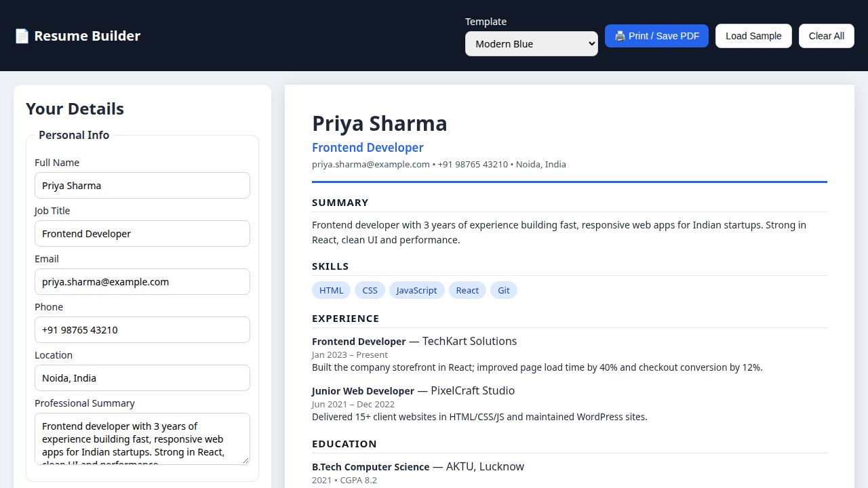Viewport: 868px width, 488px height.
Task: Click the CSS skill chip
Action: (x=370, y=290)
